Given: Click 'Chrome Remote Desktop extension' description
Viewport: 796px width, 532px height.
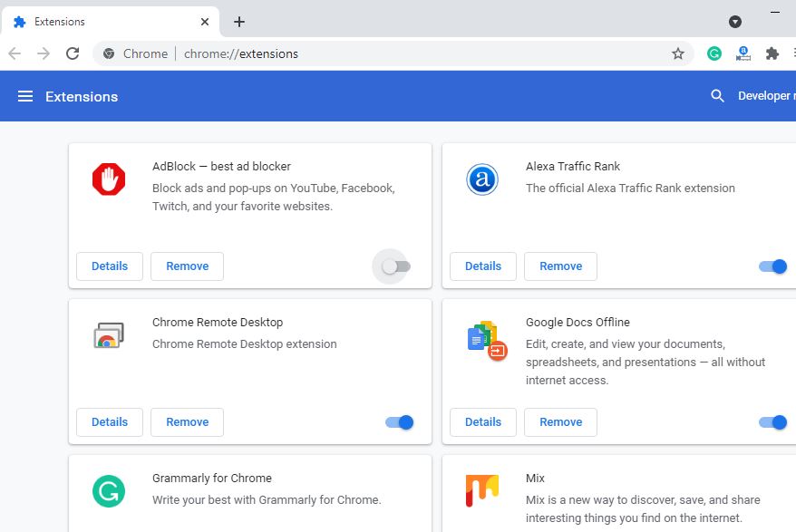Looking at the screenshot, I should (244, 343).
